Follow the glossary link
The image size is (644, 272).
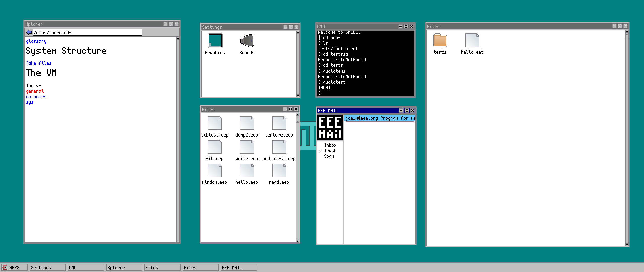point(36,41)
